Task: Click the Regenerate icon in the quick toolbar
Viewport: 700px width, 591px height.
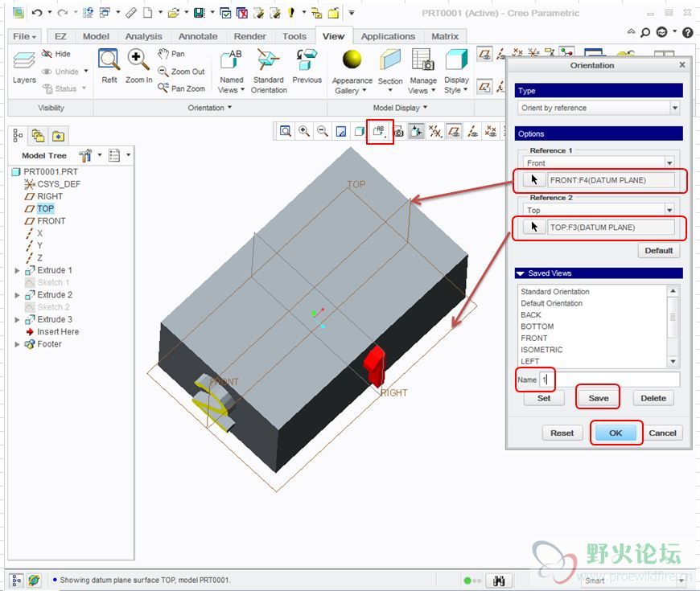Action: click(88, 13)
